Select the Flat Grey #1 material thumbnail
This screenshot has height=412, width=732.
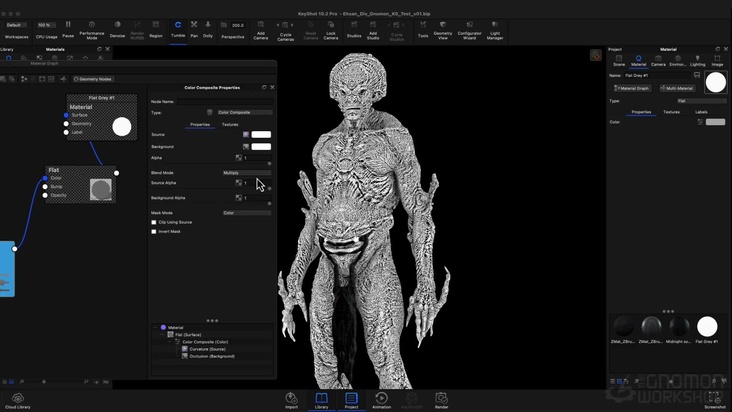(x=707, y=327)
